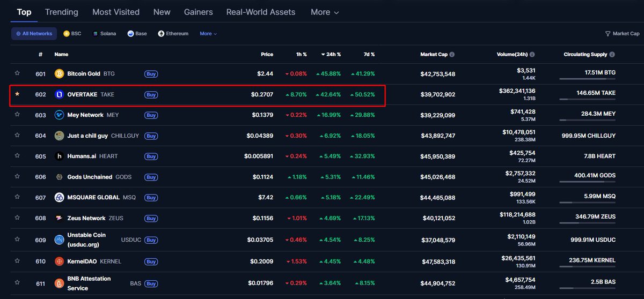Expand the More tab dropdown
This screenshot has height=299, width=644.
[x=325, y=12]
